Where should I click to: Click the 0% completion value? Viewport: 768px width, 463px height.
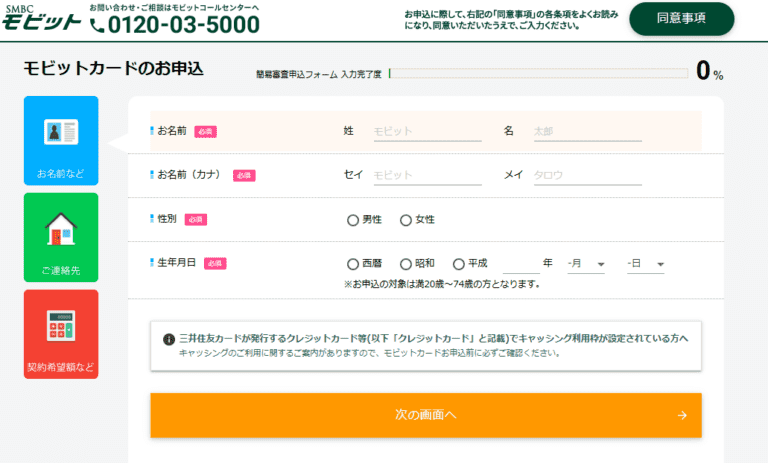click(x=709, y=71)
